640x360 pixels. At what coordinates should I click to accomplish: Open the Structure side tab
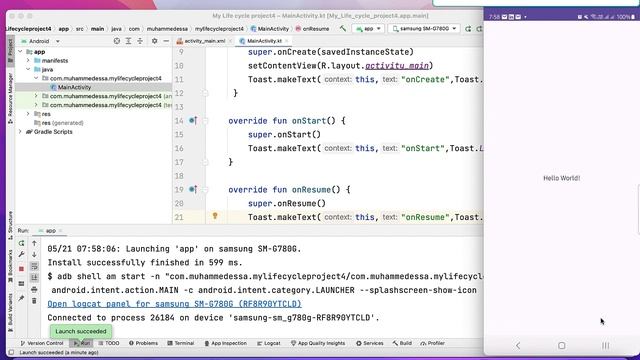(x=11, y=224)
